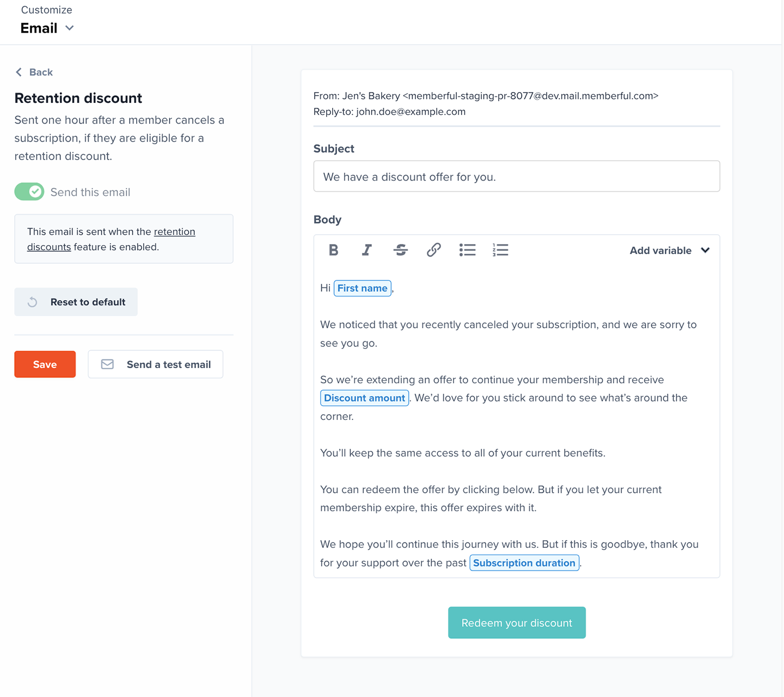Click into the Subject input field
Viewport: 784px width, 697px height.
click(x=517, y=176)
